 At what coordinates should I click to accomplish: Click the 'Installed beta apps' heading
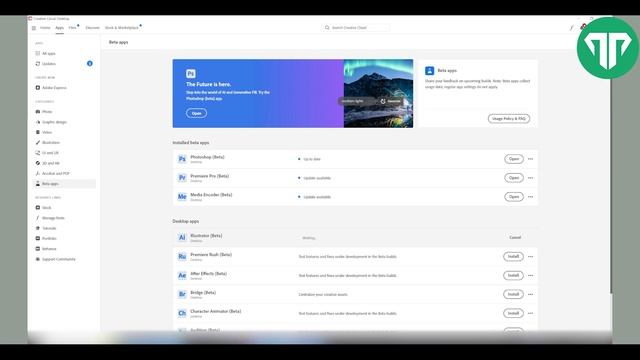(191, 143)
